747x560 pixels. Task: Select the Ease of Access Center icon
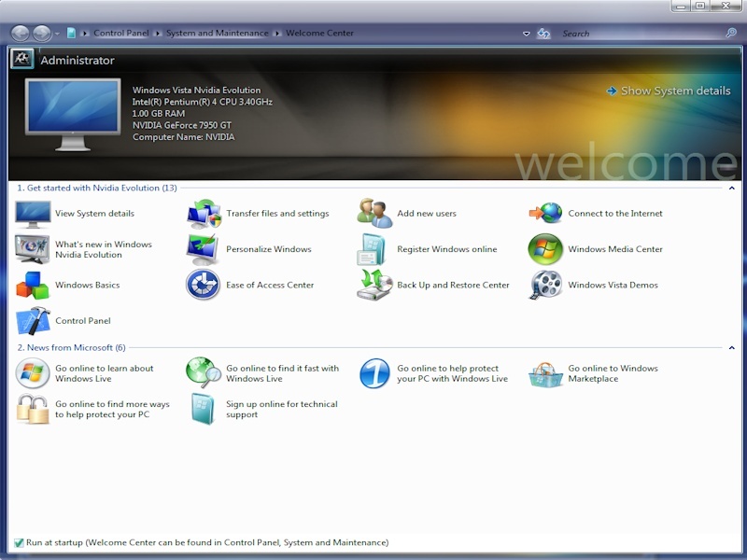tap(203, 285)
